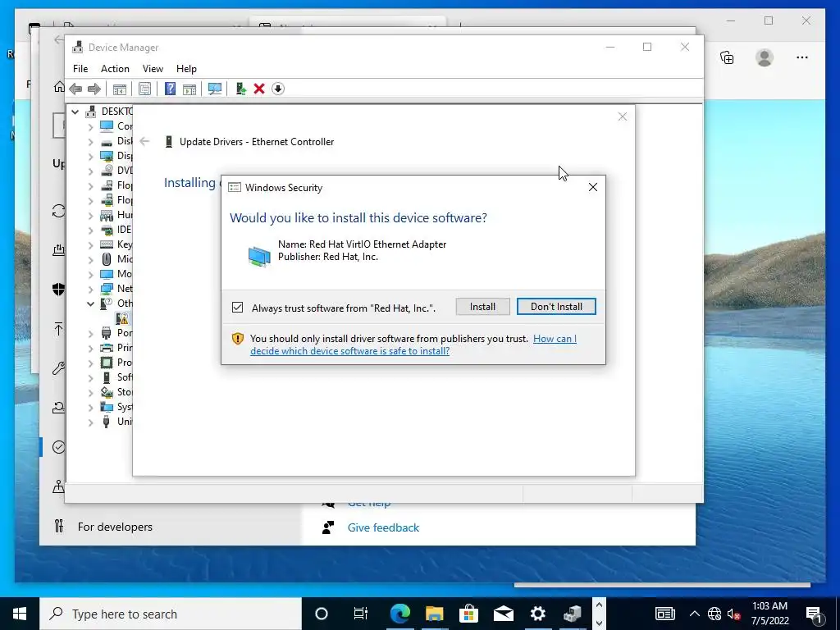Expand the Computer node in device tree

point(90,127)
